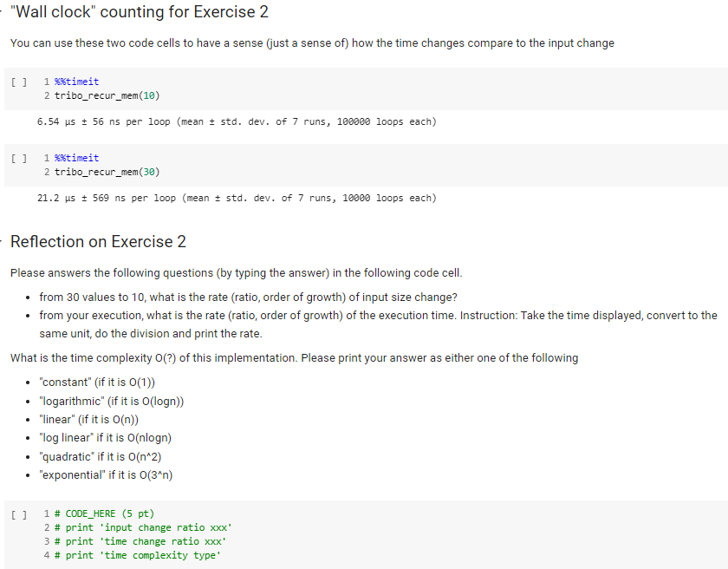Image resolution: width=728 pixels, height=569 pixels.
Task: Click the cell execution bracket above Reflection section
Action: pyautogui.click(x=17, y=158)
